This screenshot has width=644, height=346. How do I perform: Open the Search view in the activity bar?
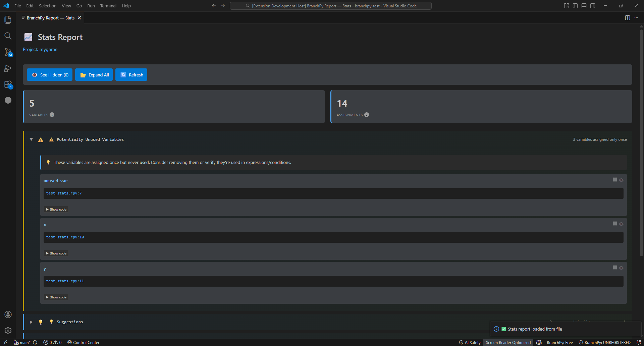pos(8,36)
